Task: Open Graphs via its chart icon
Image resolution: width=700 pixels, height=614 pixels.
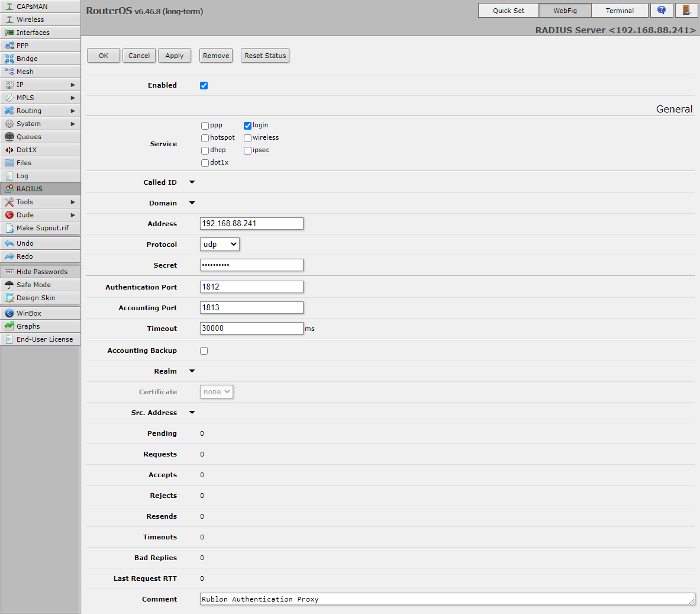Action: pyautogui.click(x=9, y=326)
